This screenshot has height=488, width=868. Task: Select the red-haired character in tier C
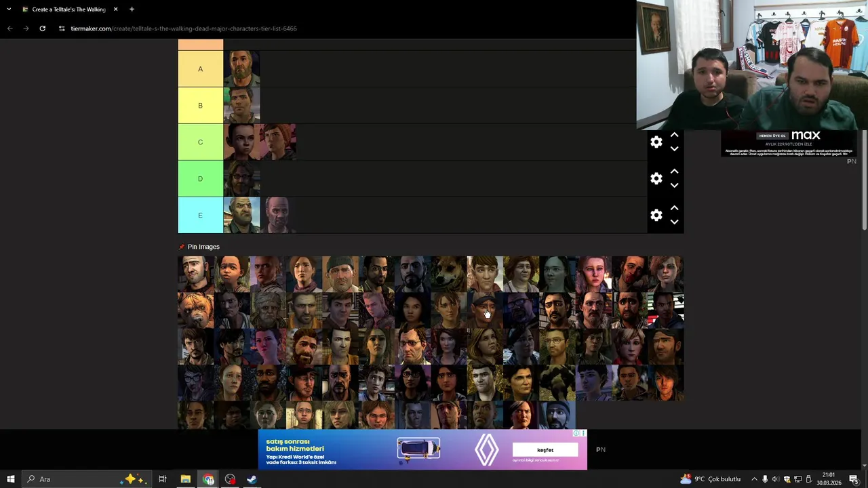click(278, 142)
